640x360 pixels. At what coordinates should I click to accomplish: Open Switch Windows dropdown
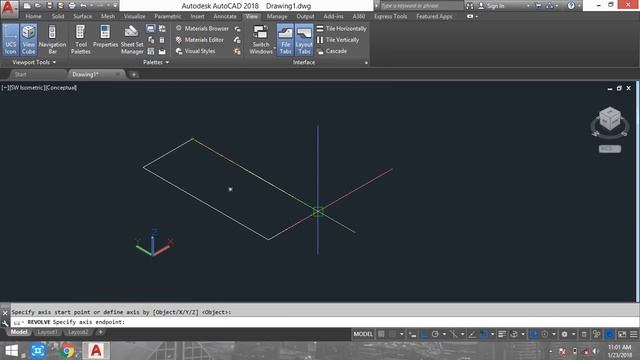pyautogui.click(x=261, y=39)
